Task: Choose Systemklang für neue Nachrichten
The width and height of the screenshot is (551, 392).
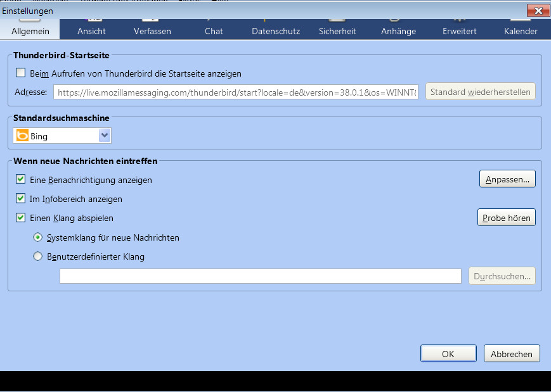Action: [37, 237]
